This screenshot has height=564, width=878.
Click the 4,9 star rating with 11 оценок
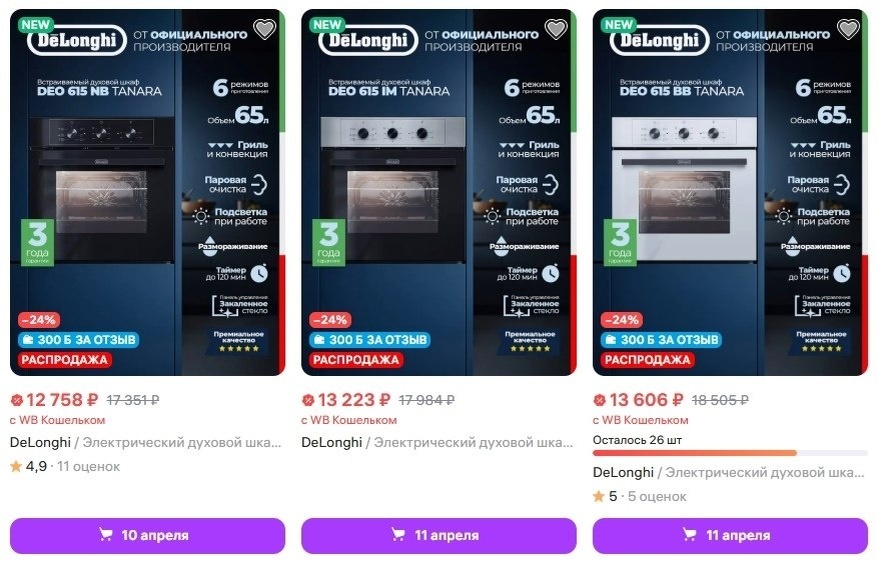point(65,467)
